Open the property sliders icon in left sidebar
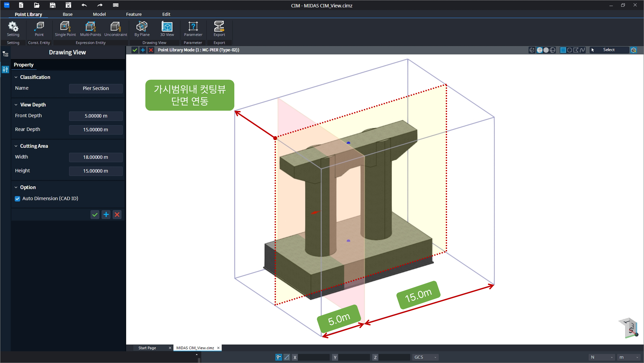Image resolution: width=644 pixels, height=363 pixels. click(x=5, y=69)
